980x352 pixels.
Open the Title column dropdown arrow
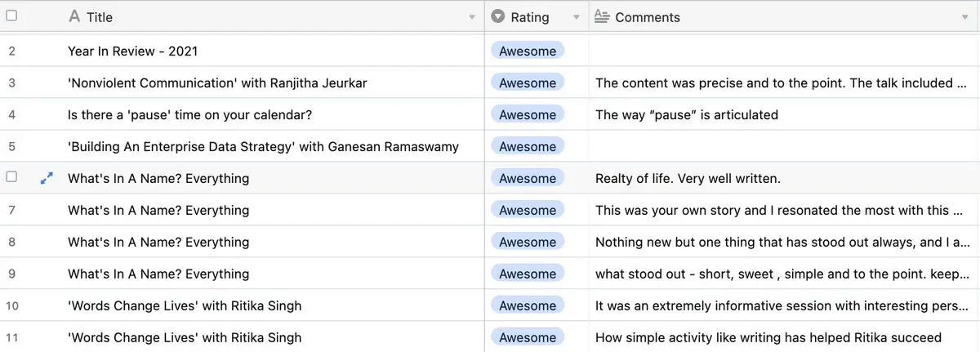click(x=472, y=17)
